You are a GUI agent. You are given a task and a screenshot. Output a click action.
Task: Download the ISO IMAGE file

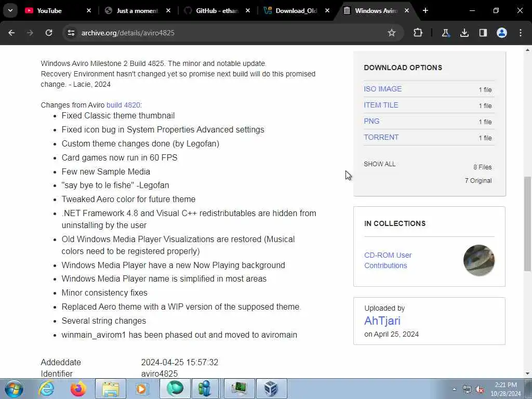(383, 89)
